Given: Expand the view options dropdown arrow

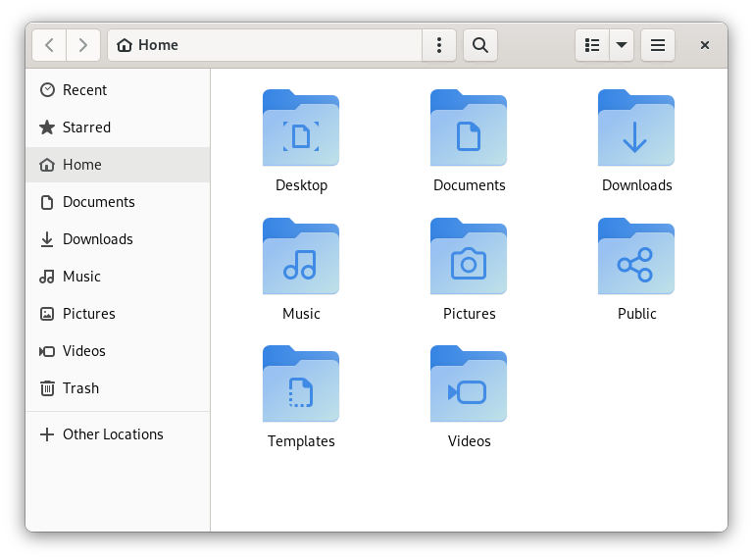Looking at the screenshot, I should point(622,45).
